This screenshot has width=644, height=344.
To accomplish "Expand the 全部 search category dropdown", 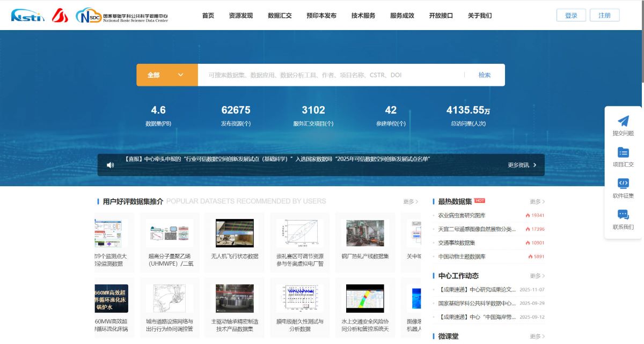I will 167,75.
